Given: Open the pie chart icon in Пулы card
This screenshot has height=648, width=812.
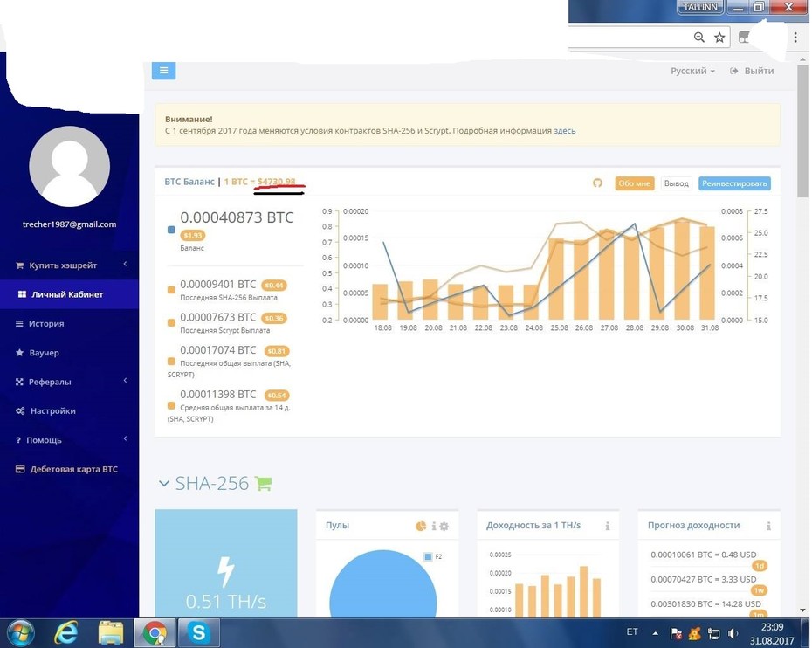Looking at the screenshot, I should [x=421, y=526].
